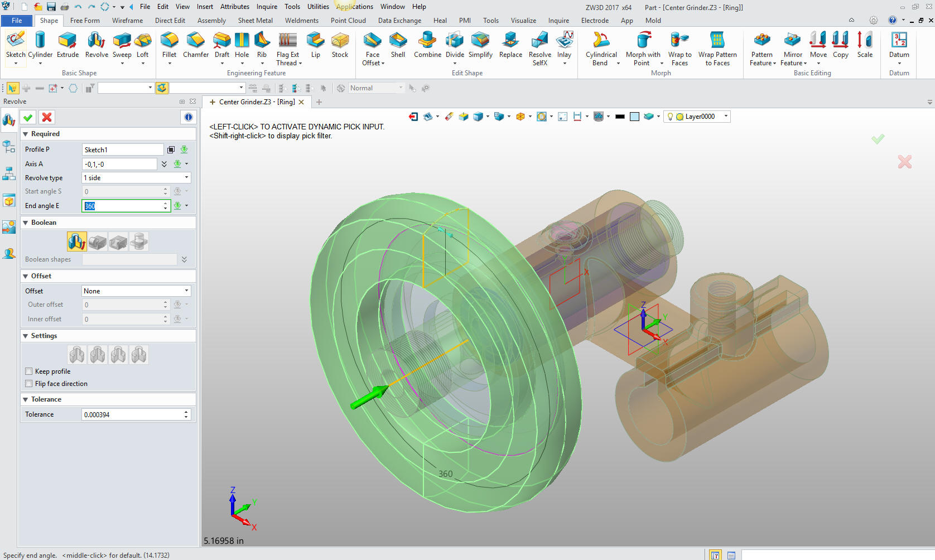Open the Shell tool

(x=398, y=45)
